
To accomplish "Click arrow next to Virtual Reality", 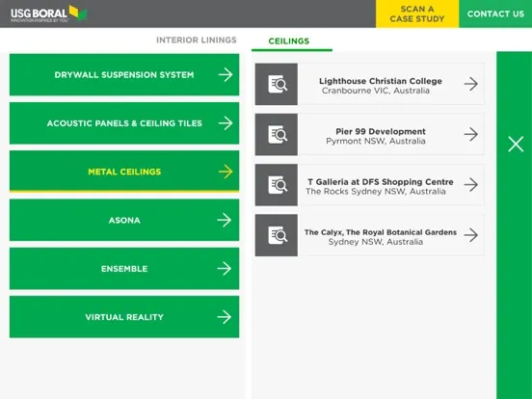I will pyautogui.click(x=225, y=317).
